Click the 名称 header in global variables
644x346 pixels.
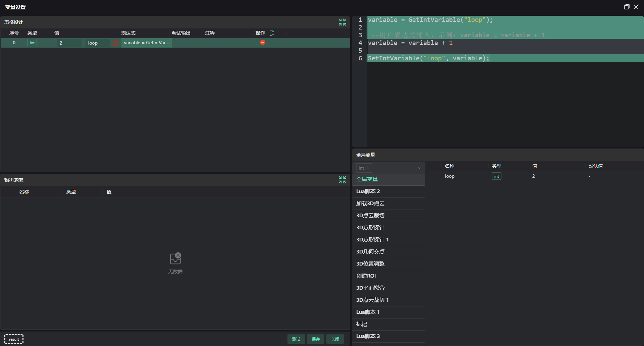click(450, 166)
